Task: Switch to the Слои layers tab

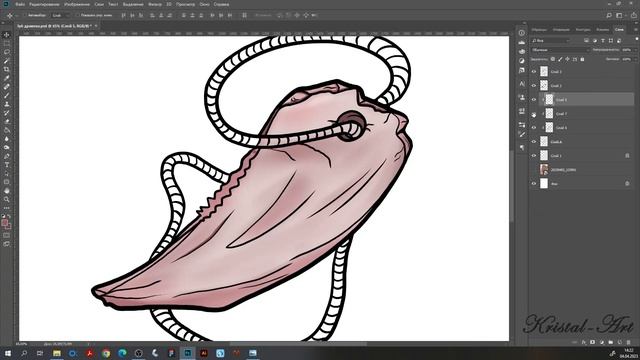Action: [619, 29]
